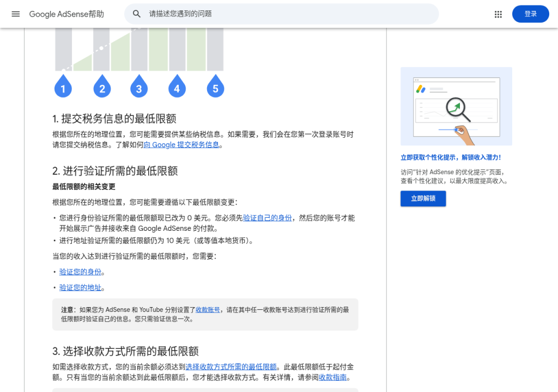Open 向 Google 提交税务信息 link
Image resolution: width=558 pixels, height=392 pixels.
(x=181, y=145)
